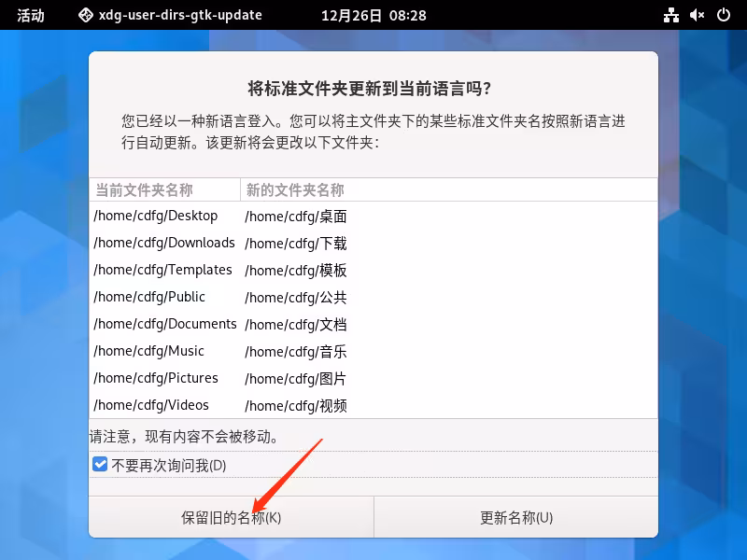
Task: Click the 更新名称(U) button
Action: pyautogui.click(x=516, y=517)
